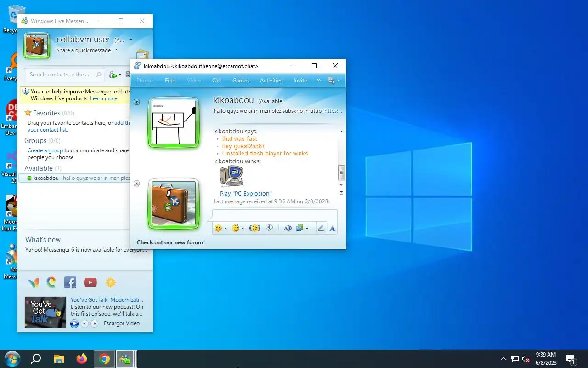Viewport: 588px width, 368px height.
Task: Expand more toolbar options with chevron
Action: 319,80
